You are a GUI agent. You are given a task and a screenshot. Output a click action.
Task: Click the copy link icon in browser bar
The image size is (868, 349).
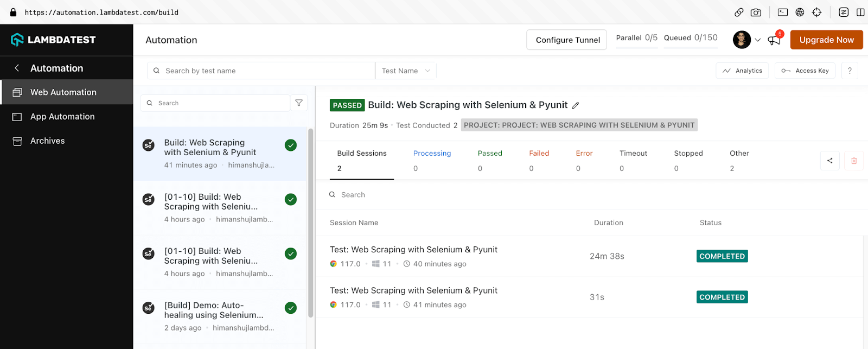pos(739,12)
